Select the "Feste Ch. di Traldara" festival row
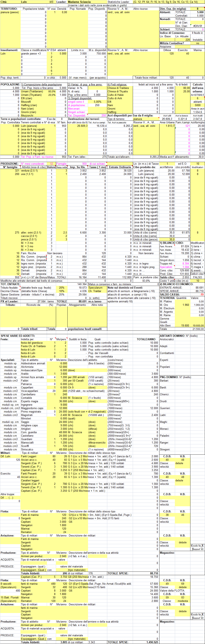The image size is (205, 644). 33,347
